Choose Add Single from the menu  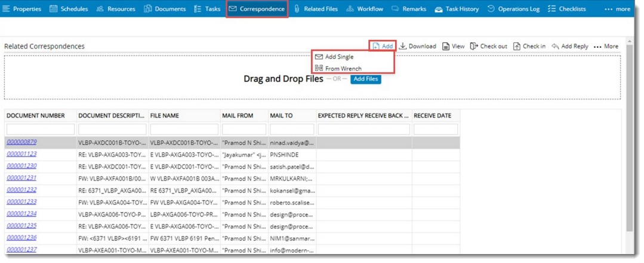click(x=338, y=57)
